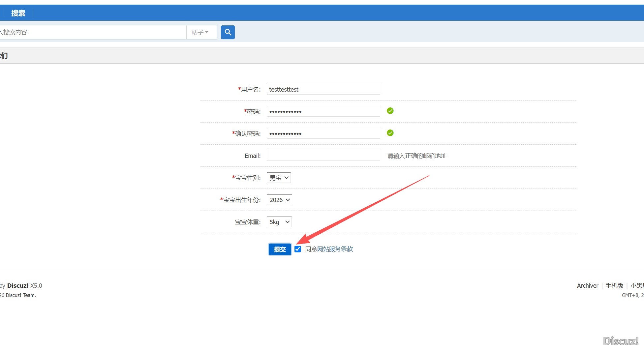Click the 确认密码 confirm password field
This screenshot has width=644, height=349.
(x=323, y=133)
